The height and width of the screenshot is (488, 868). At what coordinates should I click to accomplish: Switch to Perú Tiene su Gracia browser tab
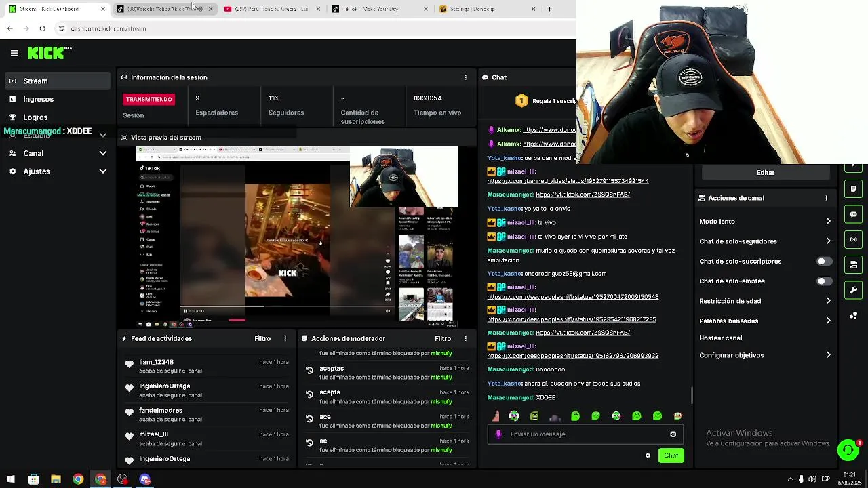point(271,9)
